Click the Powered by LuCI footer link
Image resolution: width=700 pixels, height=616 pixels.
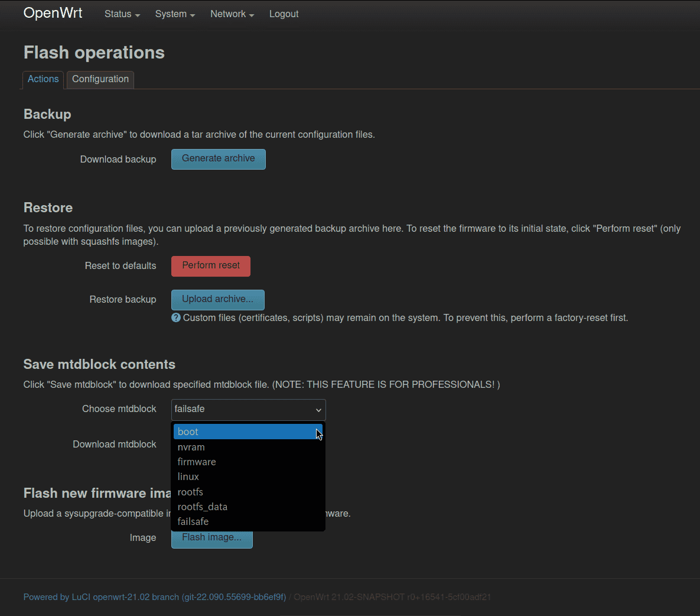[154, 597]
